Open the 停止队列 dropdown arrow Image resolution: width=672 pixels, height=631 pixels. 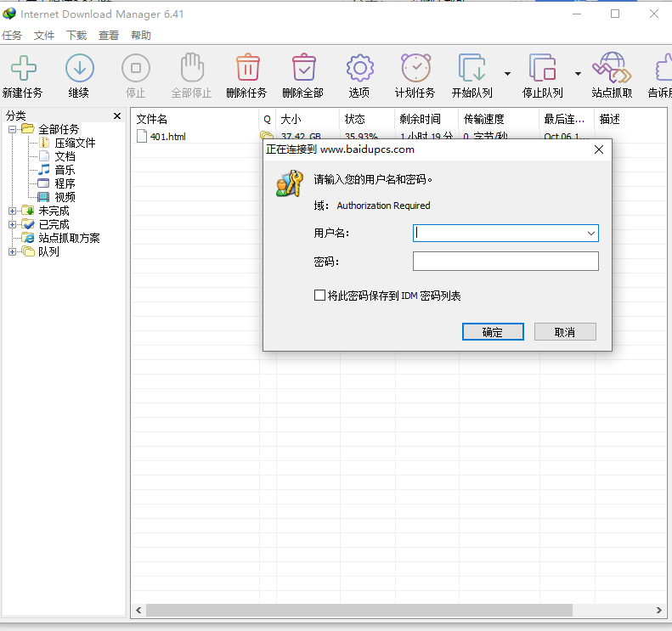pyautogui.click(x=578, y=74)
